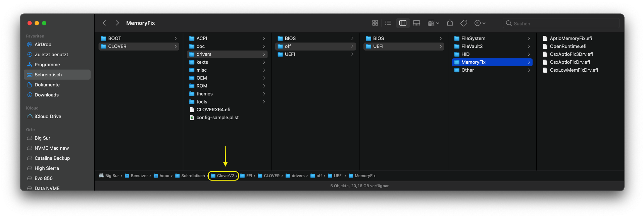
Task: Select the FileVault2 folder
Action: (472, 46)
